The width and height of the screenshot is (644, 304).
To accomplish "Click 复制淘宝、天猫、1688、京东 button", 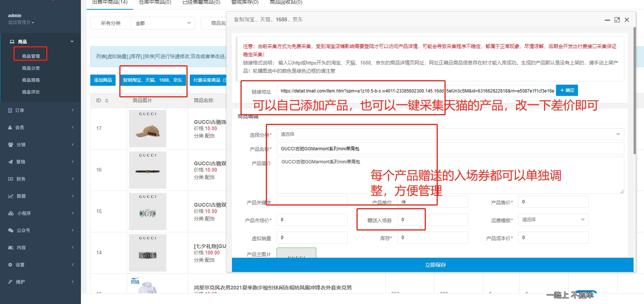I will click(153, 80).
